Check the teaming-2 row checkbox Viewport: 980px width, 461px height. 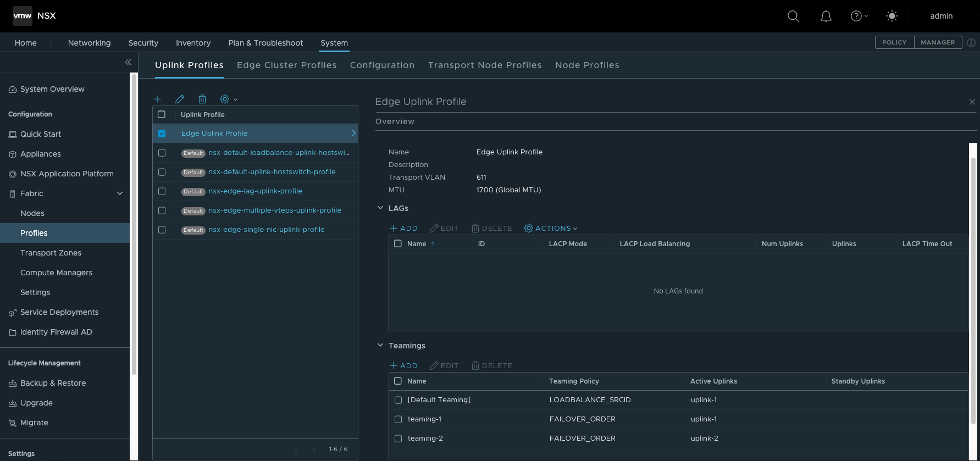click(398, 438)
